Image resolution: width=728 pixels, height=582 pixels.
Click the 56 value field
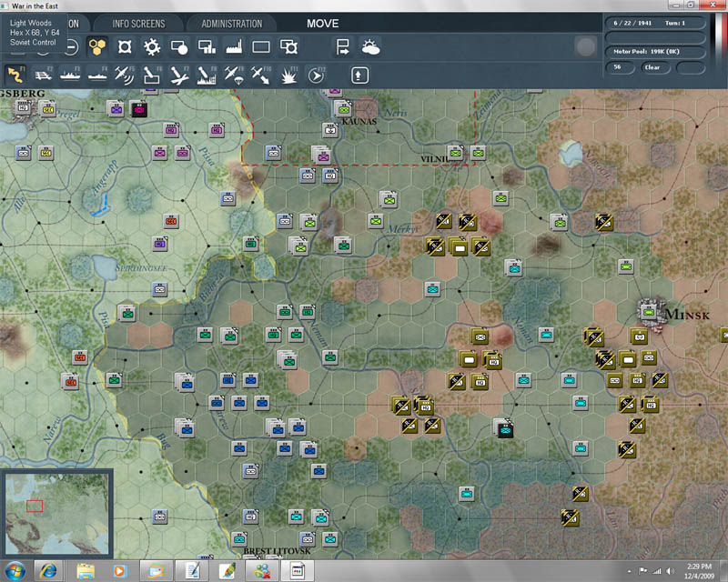tap(621, 68)
